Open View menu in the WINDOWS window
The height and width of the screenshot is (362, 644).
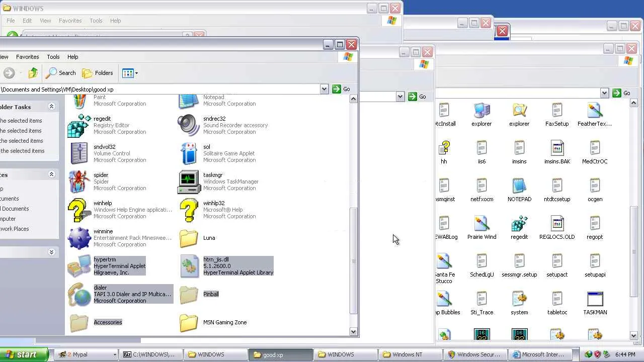click(x=45, y=21)
